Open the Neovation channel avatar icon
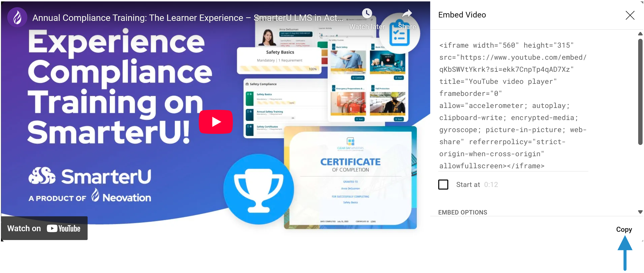This screenshot has height=273, width=644. click(17, 17)
